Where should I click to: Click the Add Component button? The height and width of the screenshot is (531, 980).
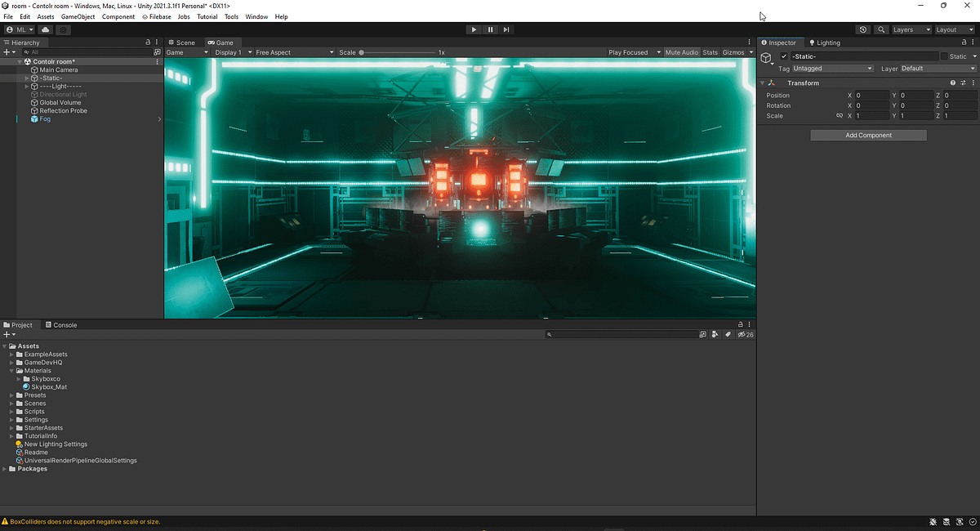pyautogui.click(x=868, y=136)
